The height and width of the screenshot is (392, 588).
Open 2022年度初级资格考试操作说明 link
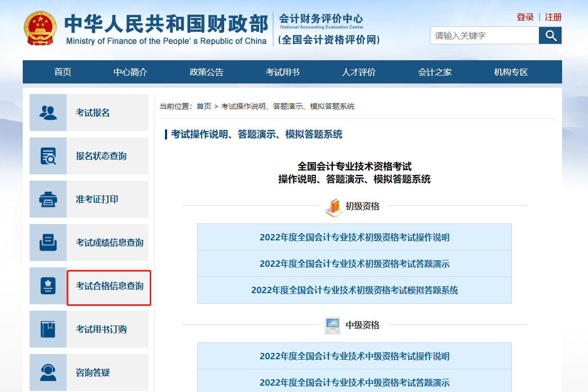click(354, 237)
